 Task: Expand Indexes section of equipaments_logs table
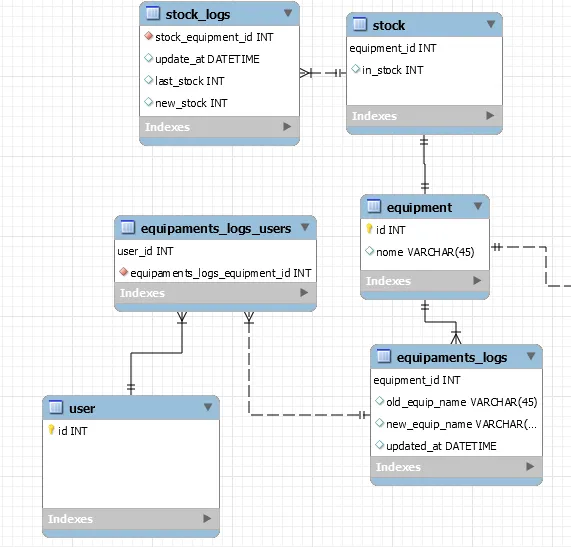click(530, 467)
